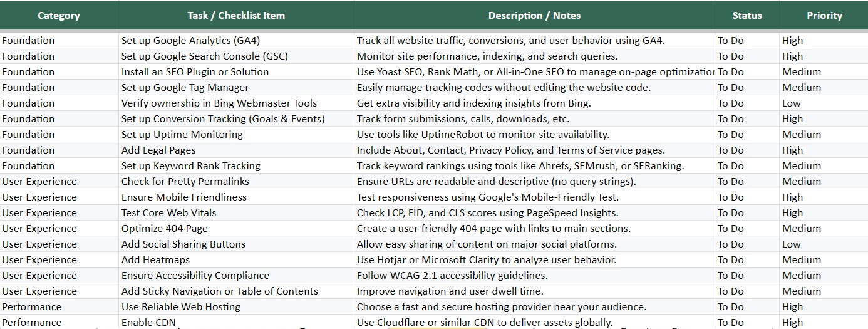Click the Description / Notes column header
Screen dimensions: 868x329
[x=534, y=16]
